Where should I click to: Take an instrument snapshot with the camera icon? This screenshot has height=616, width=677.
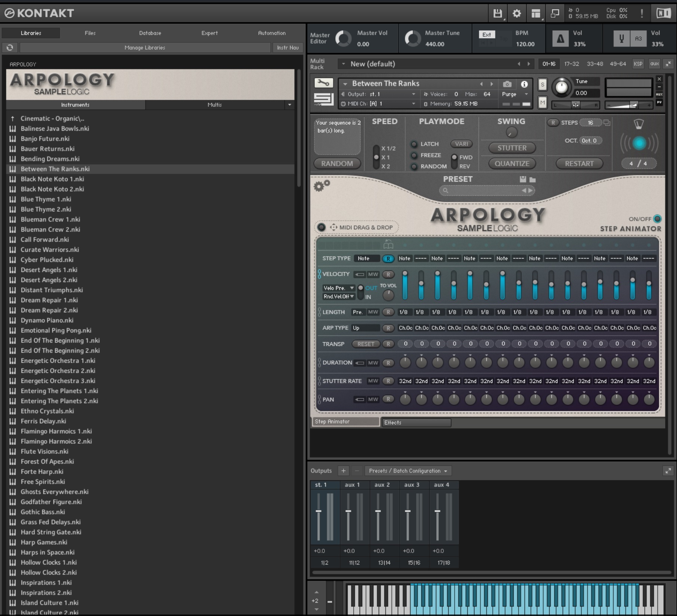point(507,84)
